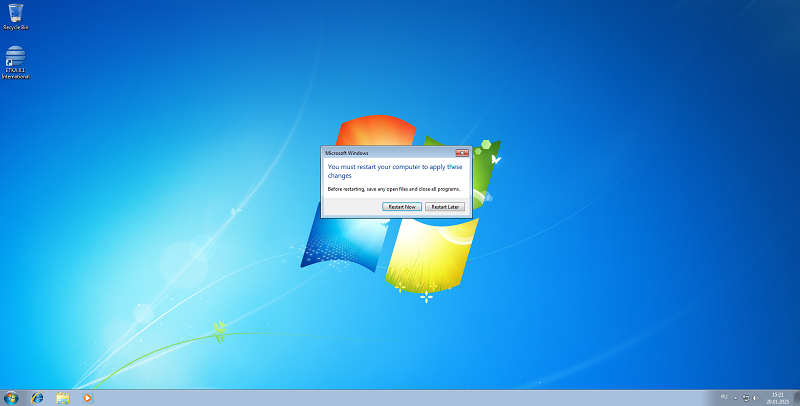This screenshot has width=800, height=406.
Task: Click the Restart Now button
Action: click(x=402, y=207)
